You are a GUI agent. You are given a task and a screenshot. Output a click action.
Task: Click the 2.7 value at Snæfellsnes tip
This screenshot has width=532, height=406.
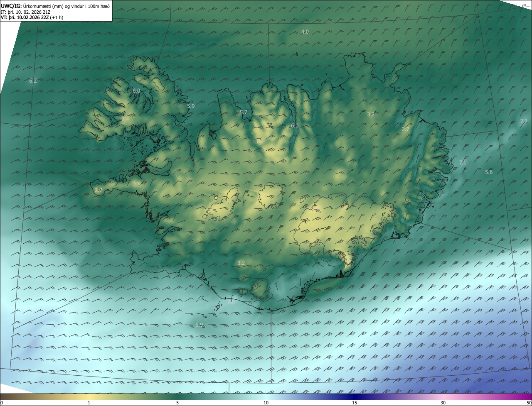click(x=98, y=190)
